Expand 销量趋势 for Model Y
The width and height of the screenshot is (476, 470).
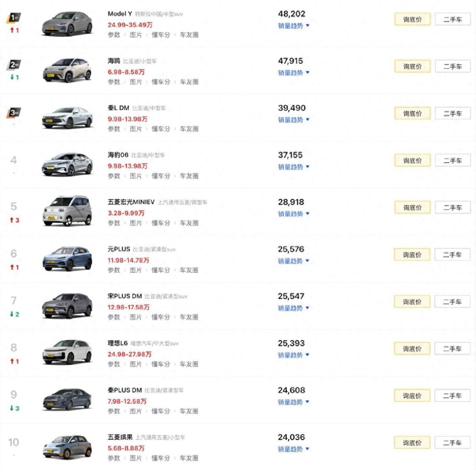[x=294, y=26]
